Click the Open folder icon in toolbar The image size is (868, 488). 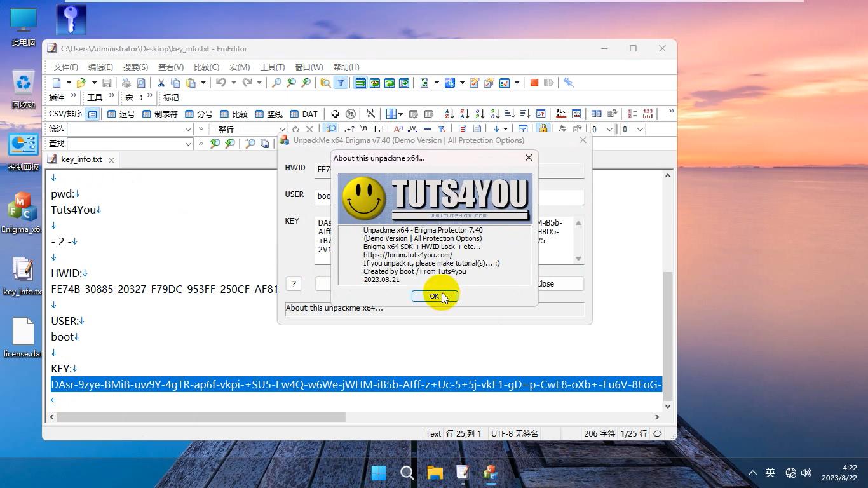(81, 83)
